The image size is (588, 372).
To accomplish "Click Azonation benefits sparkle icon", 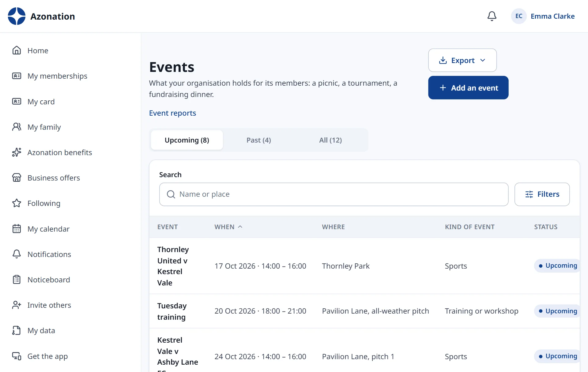I will click(17, 152).
